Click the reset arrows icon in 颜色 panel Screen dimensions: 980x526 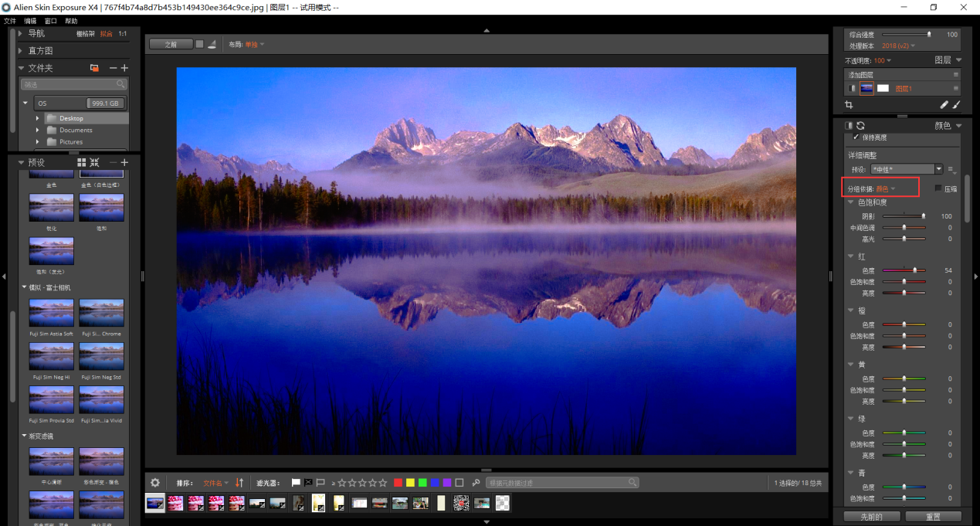pyautogui.click(x=860, y=125)
